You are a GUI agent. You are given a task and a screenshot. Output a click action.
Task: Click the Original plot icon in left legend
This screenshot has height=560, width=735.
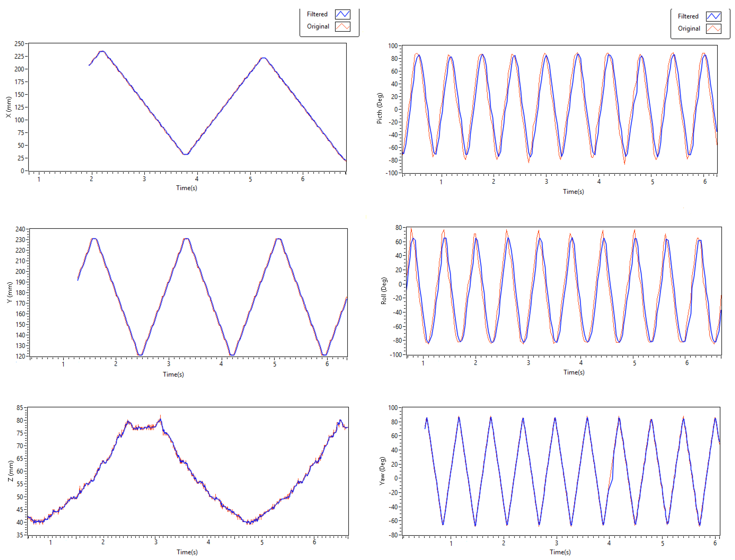click(342, 27)
